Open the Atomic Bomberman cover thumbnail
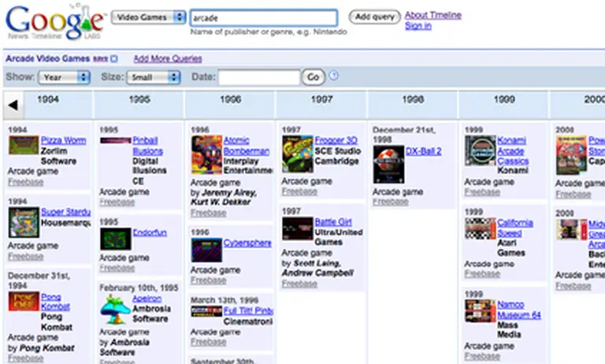Viewport: 605px width, 364px height. coord(207,154)
